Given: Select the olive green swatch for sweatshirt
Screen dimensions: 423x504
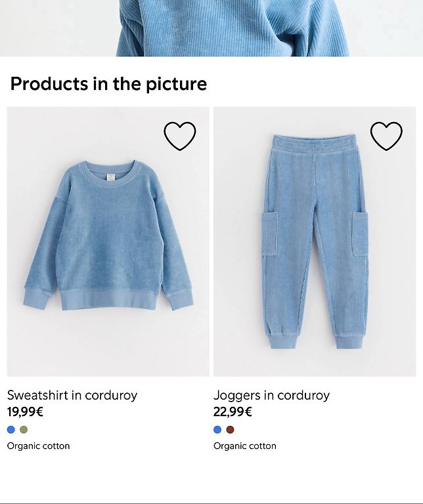Looking at the screenshot, I should click(24, 429).
